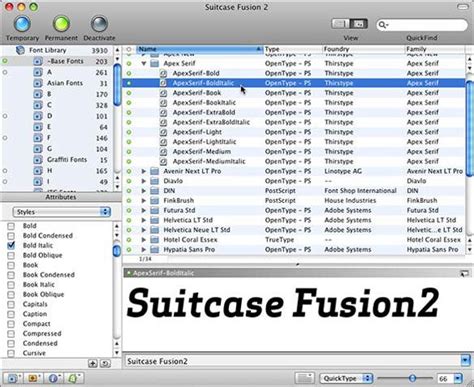This screenshot has width=474, height=387.
Task: Click the Apex Serif family folder icon
Action: (154, 63)
